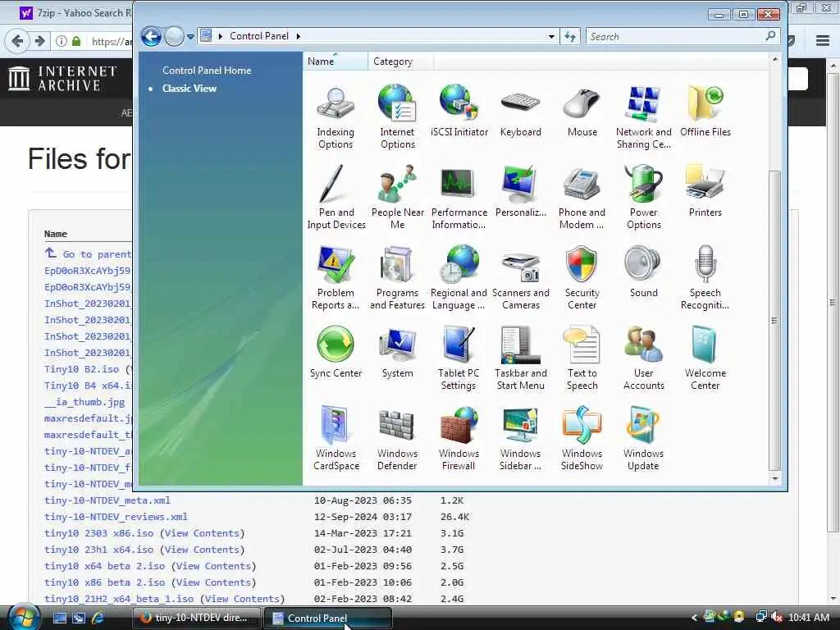Open Regional and Language Options
Screen dimensions: 840x630
pos(459,277)
